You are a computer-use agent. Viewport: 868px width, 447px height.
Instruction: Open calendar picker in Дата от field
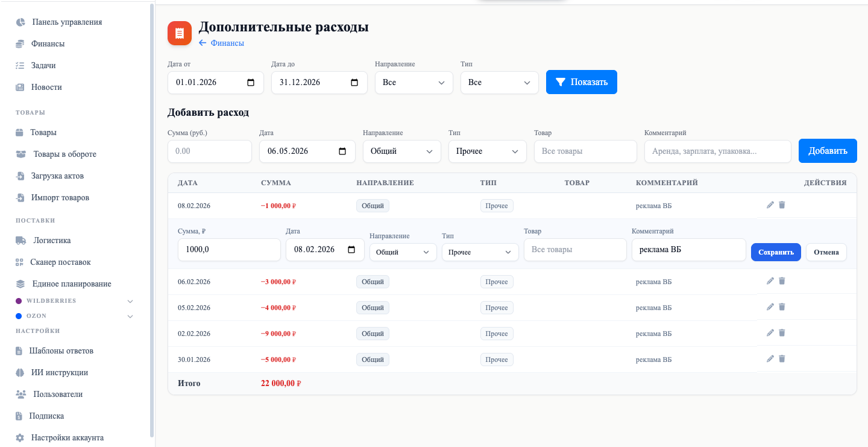click(x=251, y=83)
